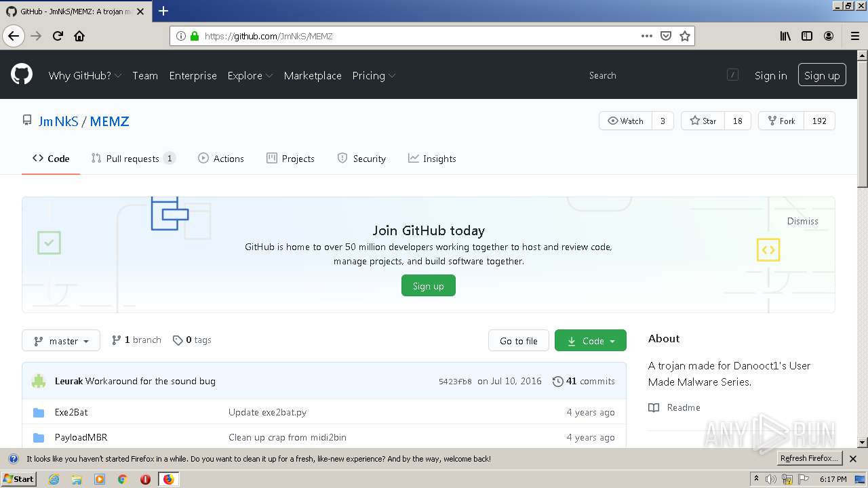Show hidden system tray icons
The height and width of the screenshot is (488, 868).
[756, 479]
